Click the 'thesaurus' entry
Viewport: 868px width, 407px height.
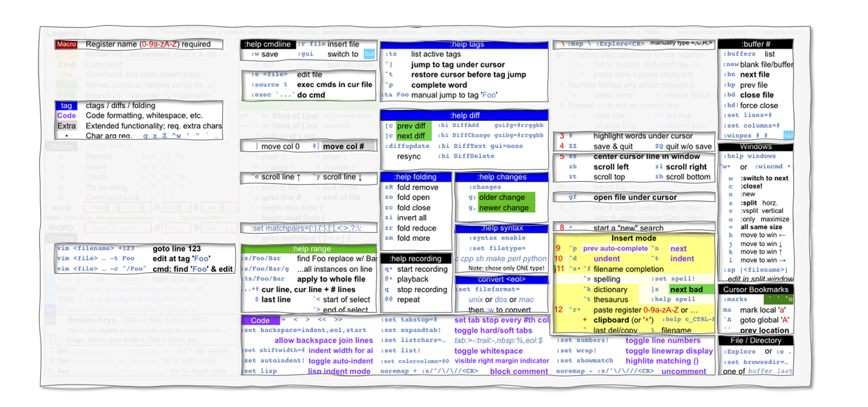[610, 300]
